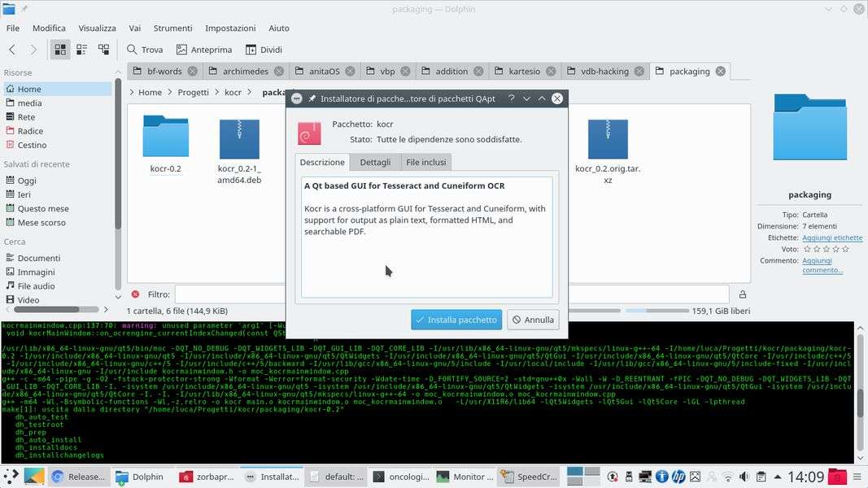Click kocr in the breadcrumb path
Screen dimensions: 868x488
[233, 93]
